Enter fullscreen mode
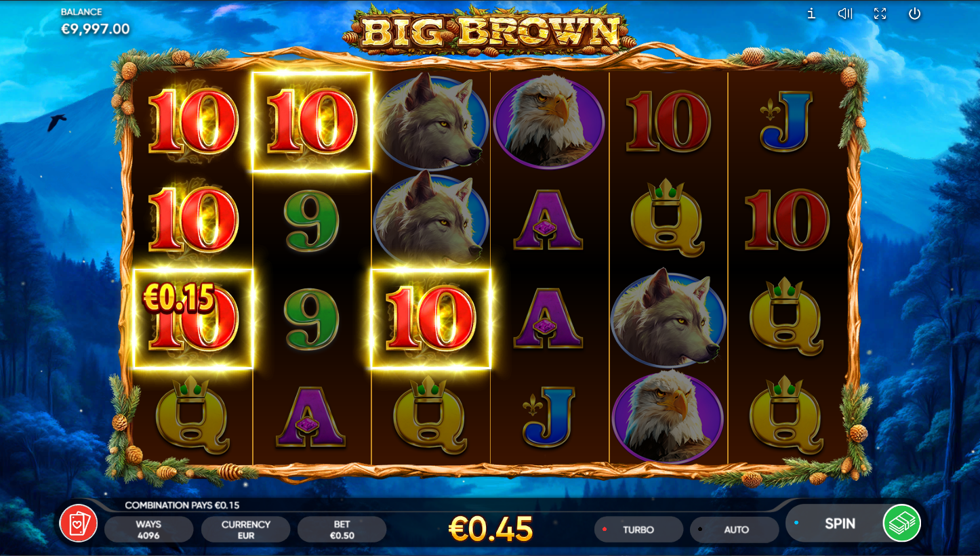 [x=880, y=14]
